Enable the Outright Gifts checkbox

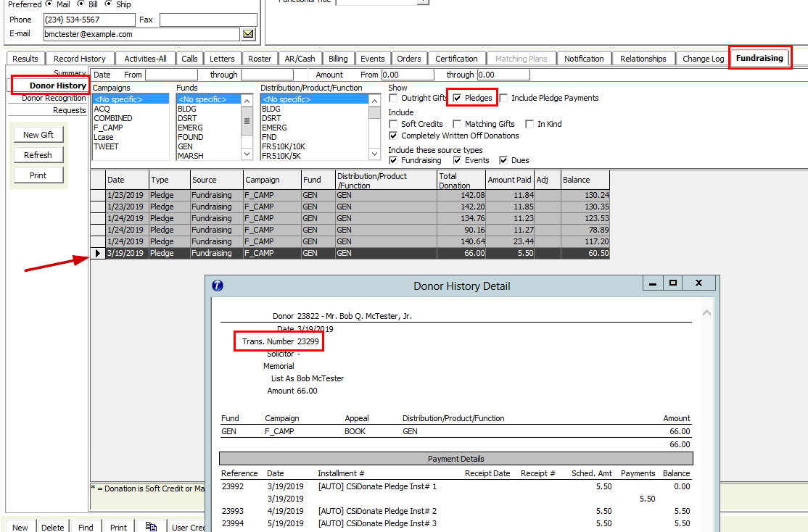pos(393,98)
